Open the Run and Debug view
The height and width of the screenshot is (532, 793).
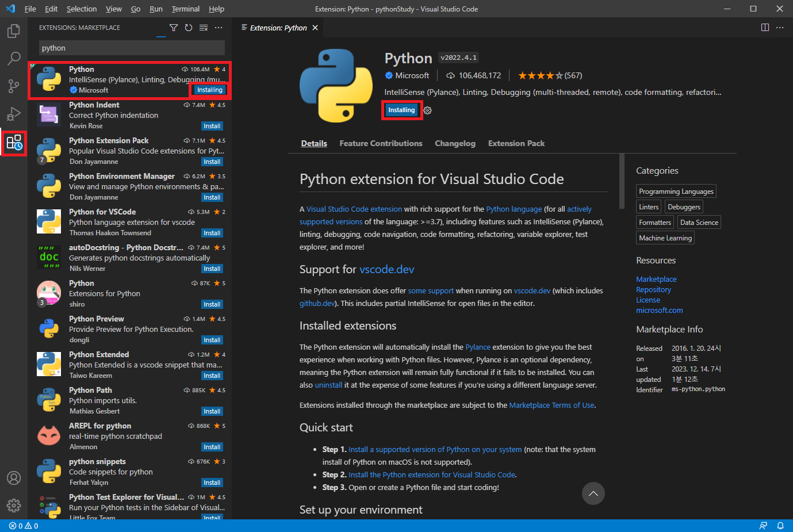14,114
